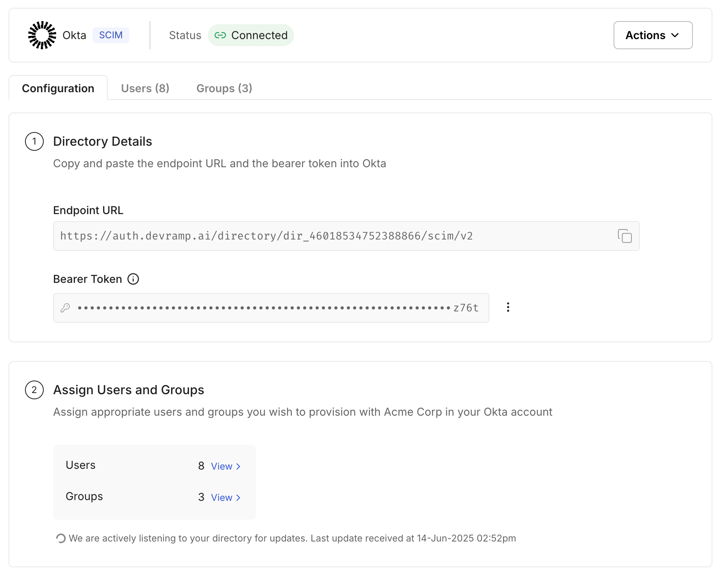Click the SCIM badge
The image size is (728, 579).
111,35
